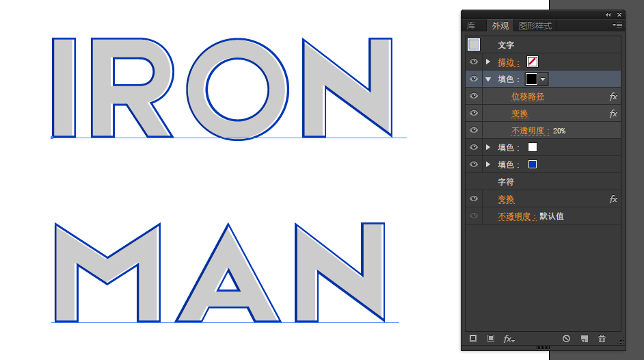Screen dimensions: 644x360
Task: Select the 字符 characters row
Action: 543,181
